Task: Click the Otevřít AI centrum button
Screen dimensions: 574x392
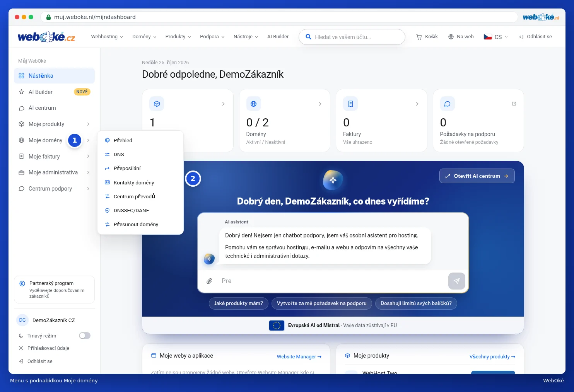Action: click(x=477, y=176)
